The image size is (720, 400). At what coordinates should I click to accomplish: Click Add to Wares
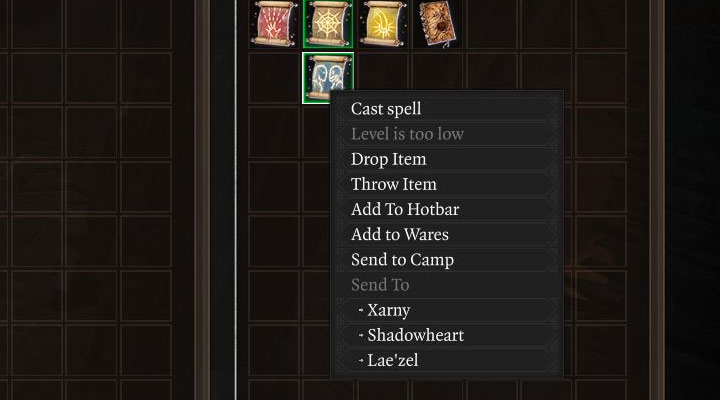(x=400, y=234)
